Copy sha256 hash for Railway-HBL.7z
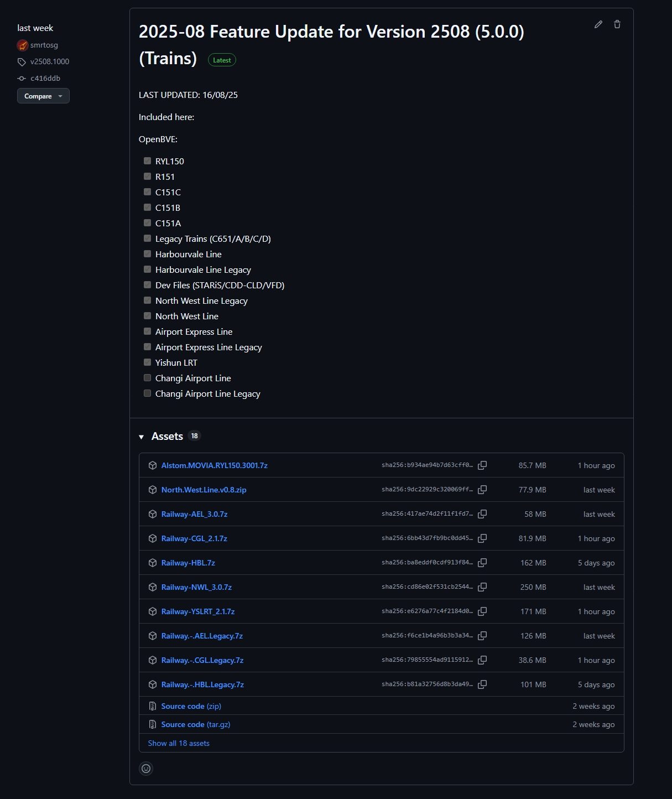 coord(482,563)
